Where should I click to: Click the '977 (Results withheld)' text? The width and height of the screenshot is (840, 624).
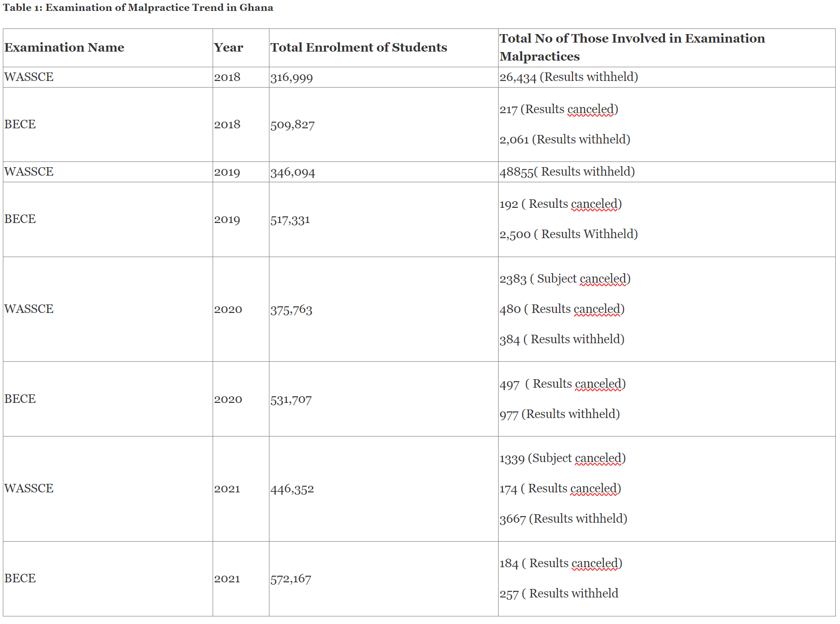559,414
